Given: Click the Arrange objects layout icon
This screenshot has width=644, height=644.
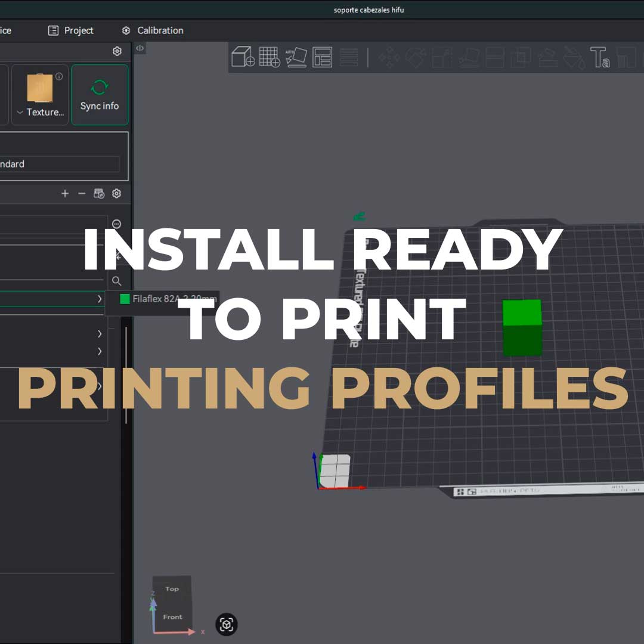Looking at the screenshot, I should (x=322, y=57).
